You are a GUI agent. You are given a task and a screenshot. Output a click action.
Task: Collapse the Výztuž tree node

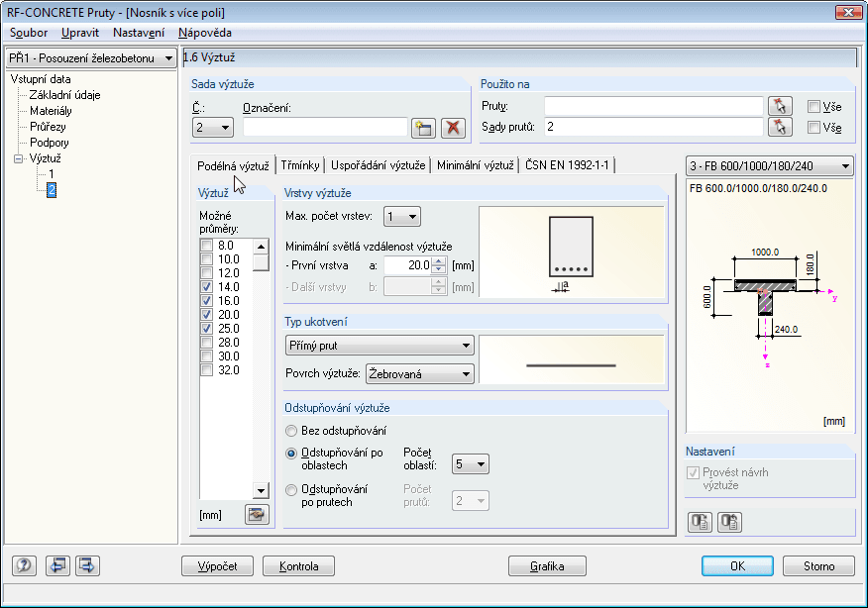pyautogui.click(x=18, y=158)
